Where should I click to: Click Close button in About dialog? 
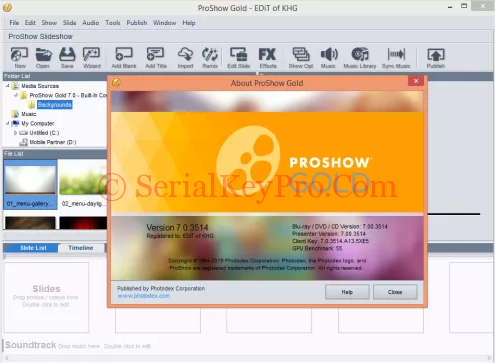click(x=395, y=292)
